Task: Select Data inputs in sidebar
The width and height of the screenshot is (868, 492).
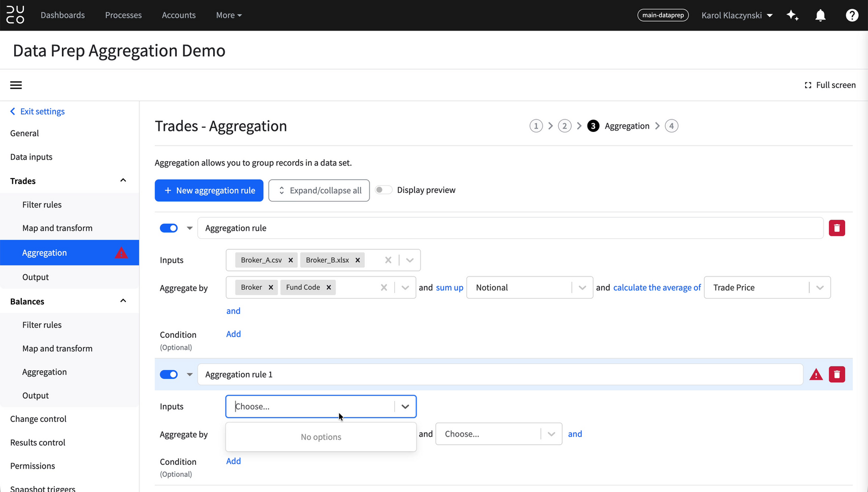Action: [x=31, y=157]
